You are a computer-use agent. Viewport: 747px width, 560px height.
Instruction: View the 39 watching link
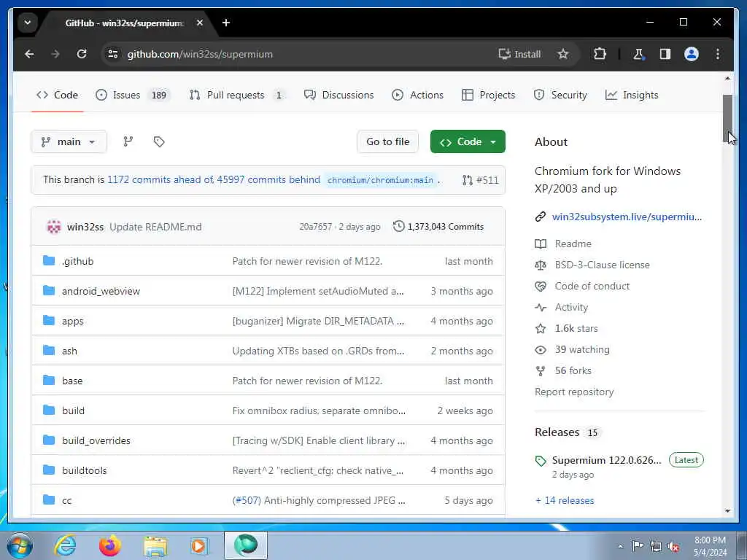pyautogui.click(x=582, y=349)
